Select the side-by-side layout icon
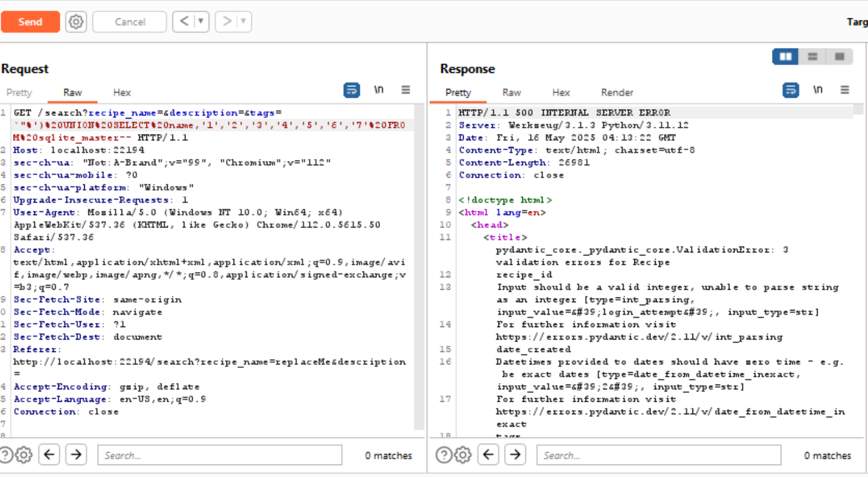Image resolution: width=868 pixels, height=477 pixels. [x=786, y=56]
